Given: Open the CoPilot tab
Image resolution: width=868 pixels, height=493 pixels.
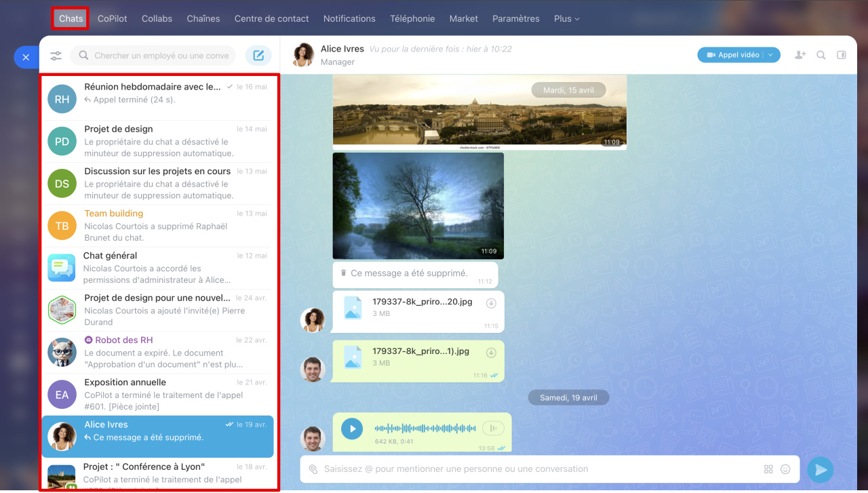Looking at the screenshot, I should [x=112, y=18].
